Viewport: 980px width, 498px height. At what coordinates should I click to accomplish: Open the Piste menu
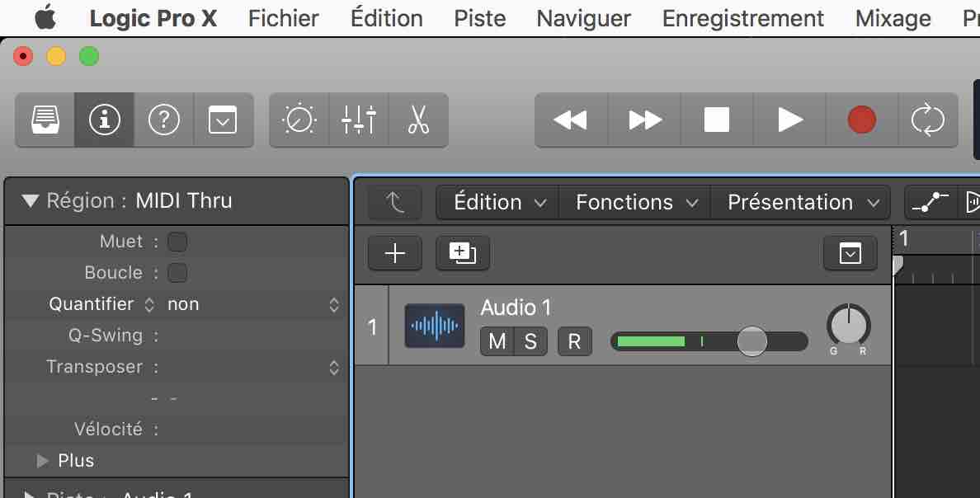pos(480,18)
